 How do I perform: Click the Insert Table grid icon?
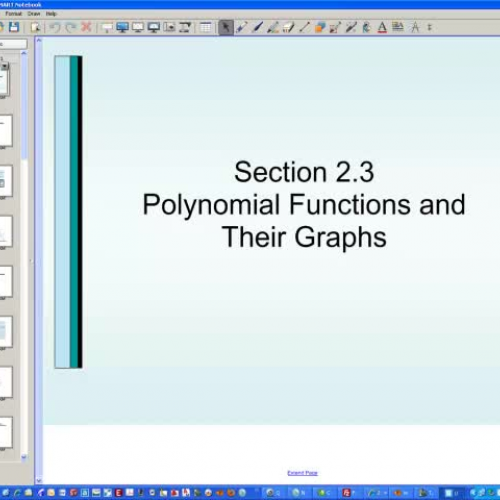[x=206, y=27]
